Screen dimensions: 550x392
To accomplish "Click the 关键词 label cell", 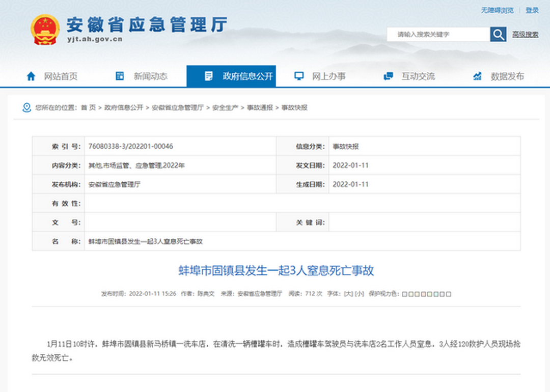I will (302, 222).
